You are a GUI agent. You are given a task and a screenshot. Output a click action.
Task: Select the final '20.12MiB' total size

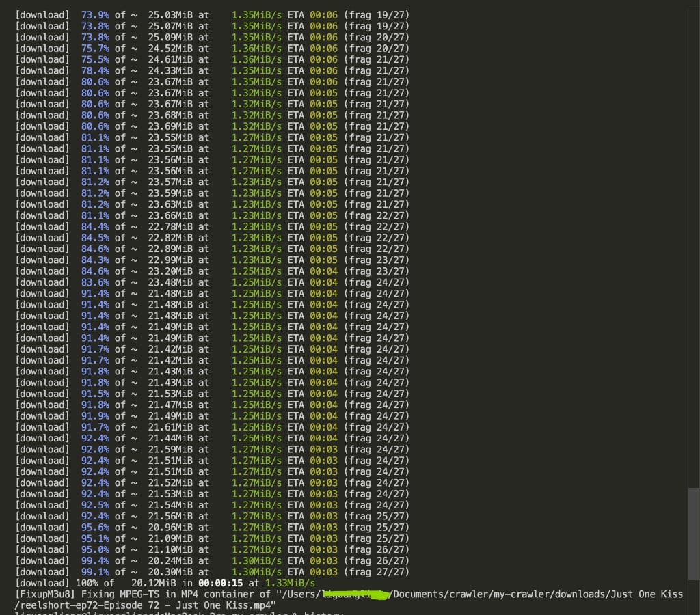pyautogui.click(x=154, y=584)
